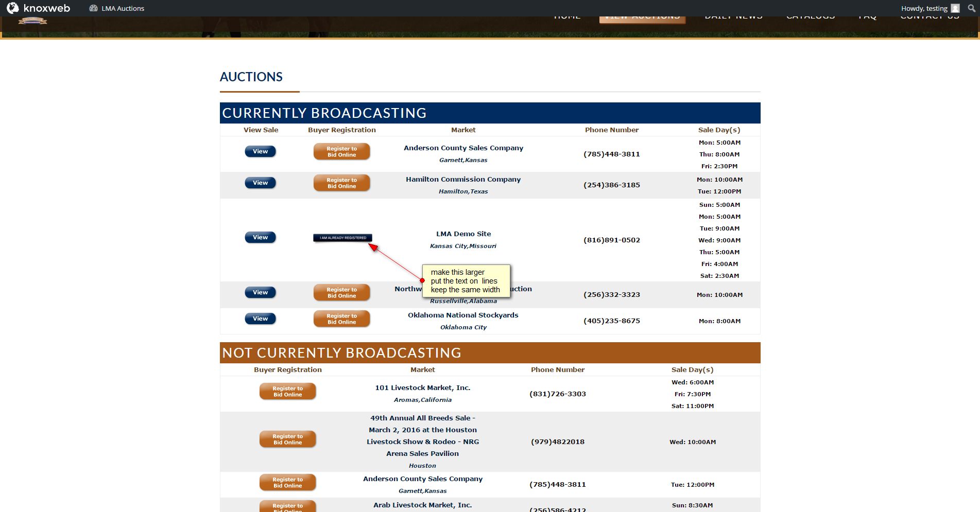Click the 'Mon: 8:00AM' sale time
Viewport: 980px width, 512px height.
(x=719, y=321)
